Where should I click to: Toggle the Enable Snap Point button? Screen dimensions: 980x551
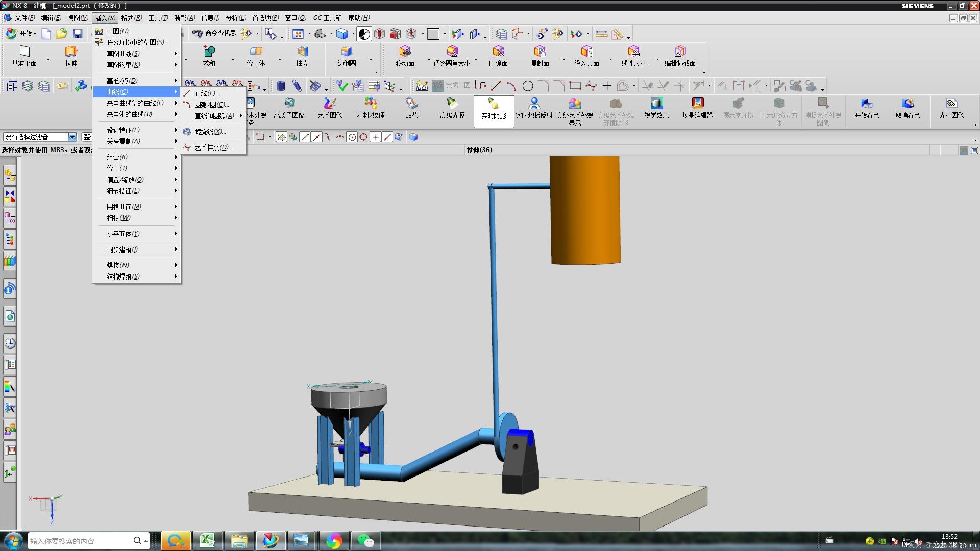[x=281, y=137]
